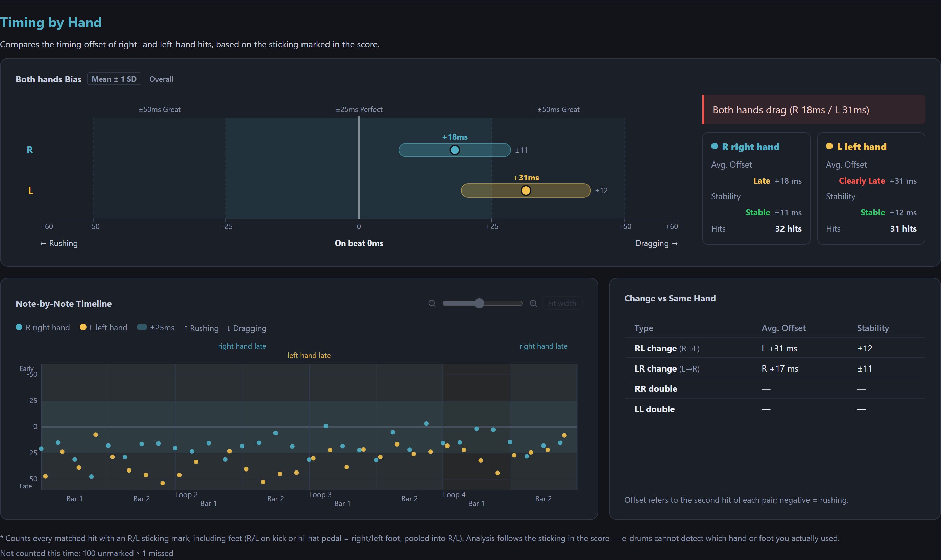Click the L mean dot at +31ms

(526, 190)
